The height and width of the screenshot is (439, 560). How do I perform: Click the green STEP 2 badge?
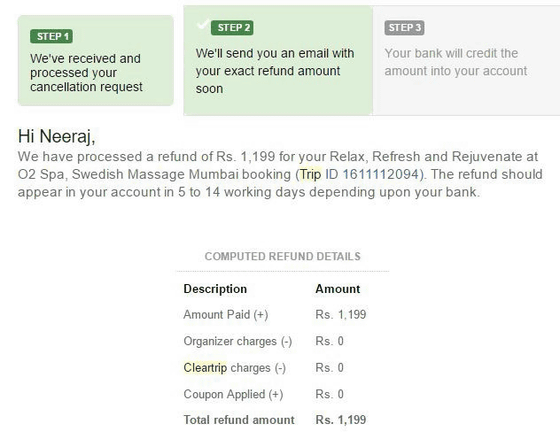point(232,28)
